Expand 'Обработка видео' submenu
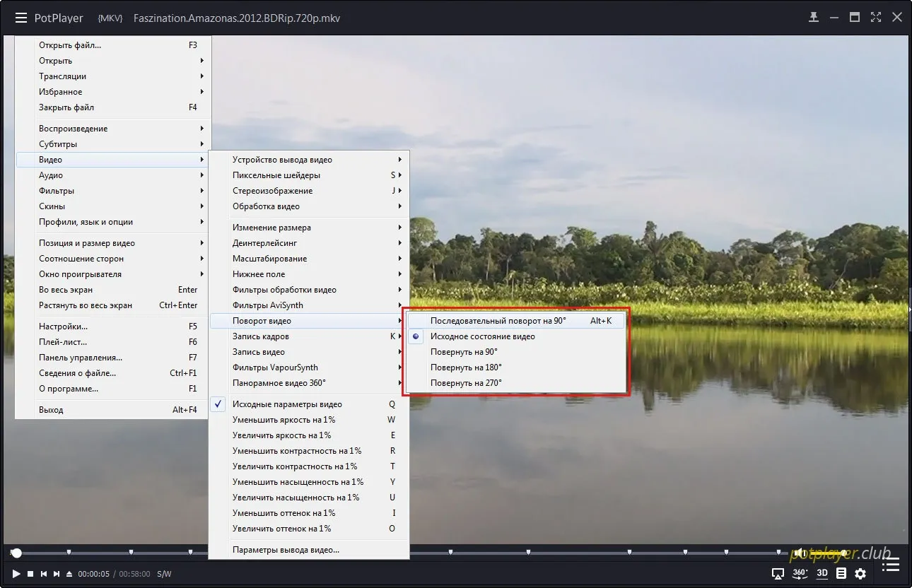Viewport: 912px width, 588px height. point(309,206)
